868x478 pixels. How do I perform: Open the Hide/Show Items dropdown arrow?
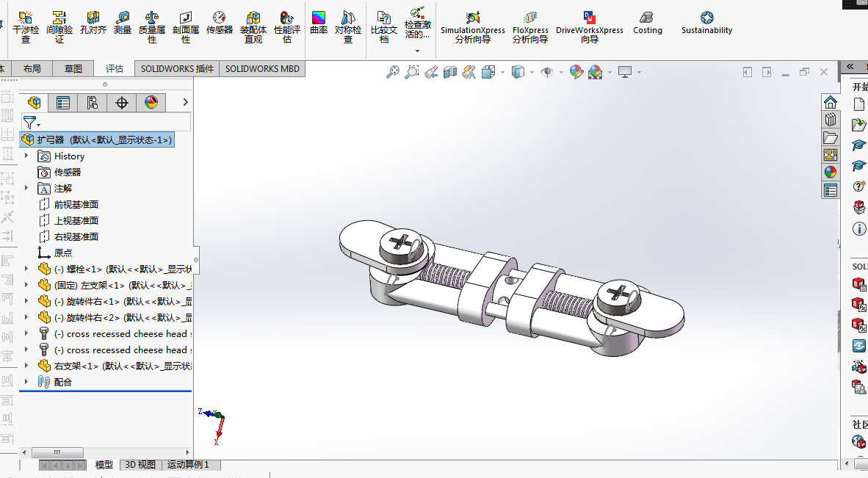coord(561,72)
